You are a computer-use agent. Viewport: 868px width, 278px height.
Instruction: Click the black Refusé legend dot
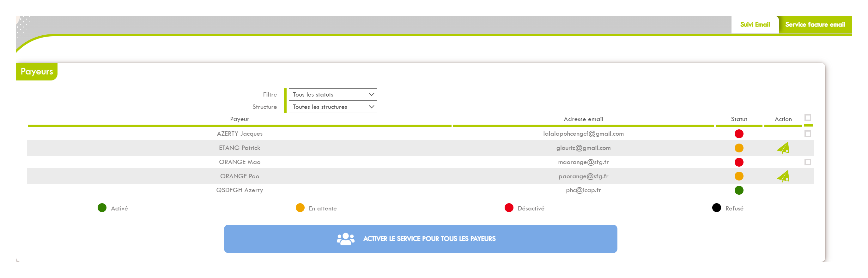[x=716, y=208]
